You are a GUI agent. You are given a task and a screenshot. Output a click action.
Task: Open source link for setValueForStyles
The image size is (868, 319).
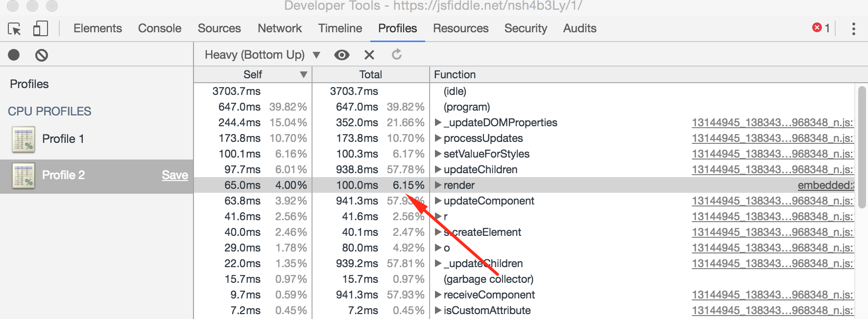point(772,154)
